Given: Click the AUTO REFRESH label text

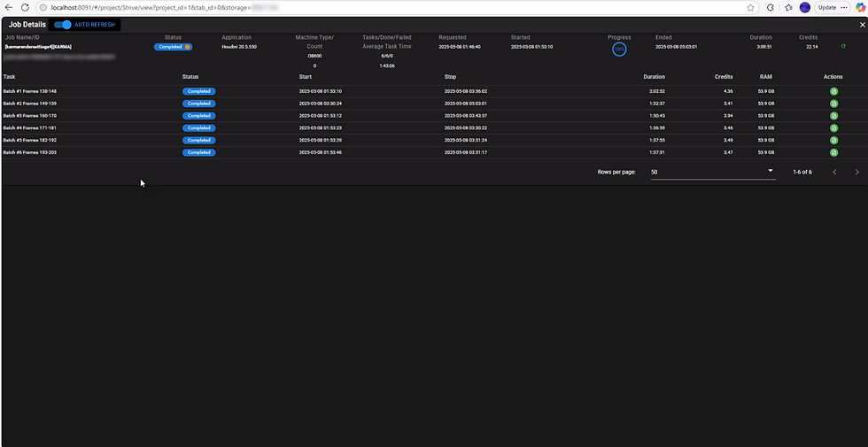Looking at the screenshot, I should [95, 25].
